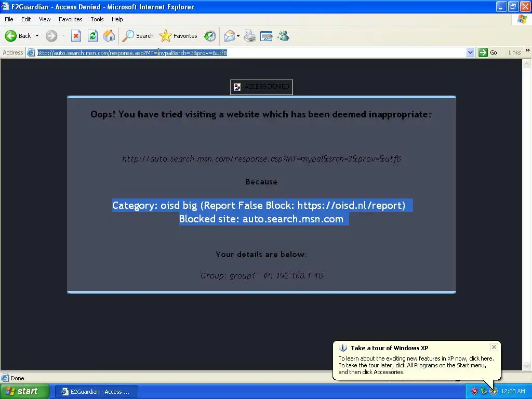This screenshot has width=532, height=399.
Task: Click the Links toolbar label
Action: [x=514, y=52]
